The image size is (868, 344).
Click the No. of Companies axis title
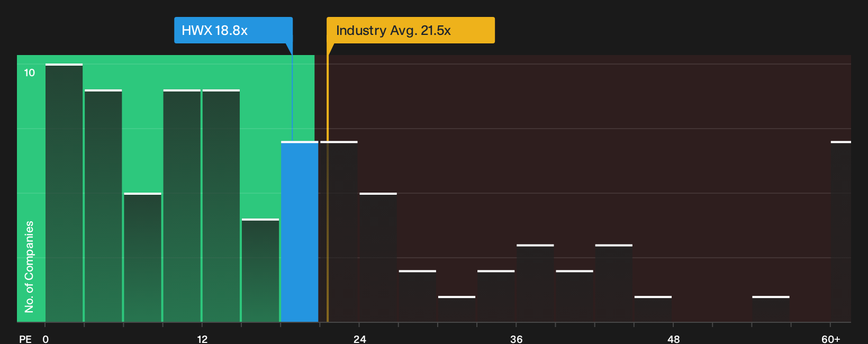(x=29, y=267)
